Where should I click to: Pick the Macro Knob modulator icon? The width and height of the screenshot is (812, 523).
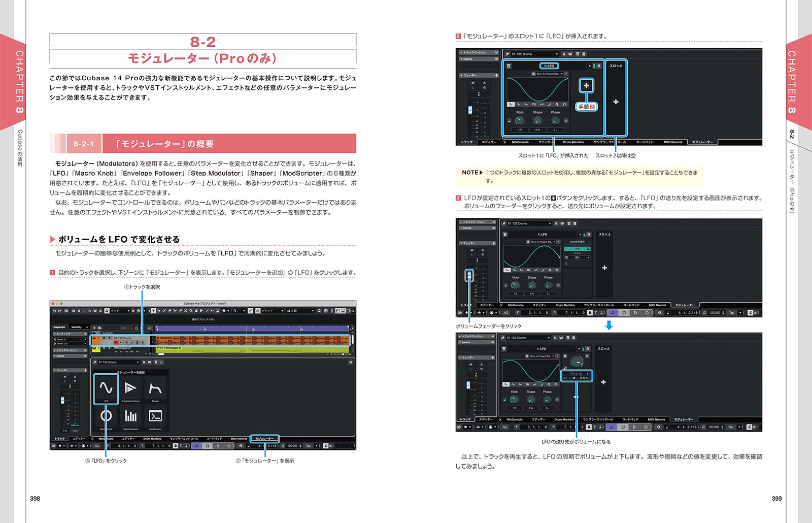106,416
